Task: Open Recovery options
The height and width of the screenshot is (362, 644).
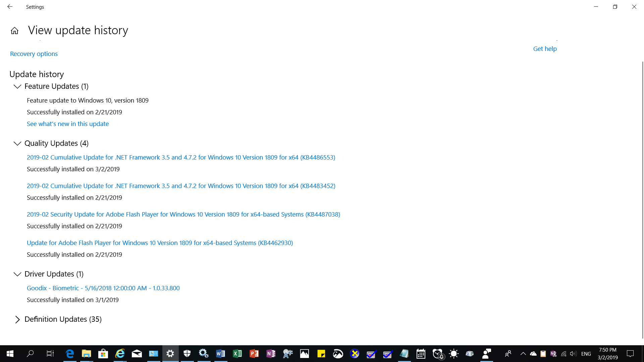Action: 34,54
